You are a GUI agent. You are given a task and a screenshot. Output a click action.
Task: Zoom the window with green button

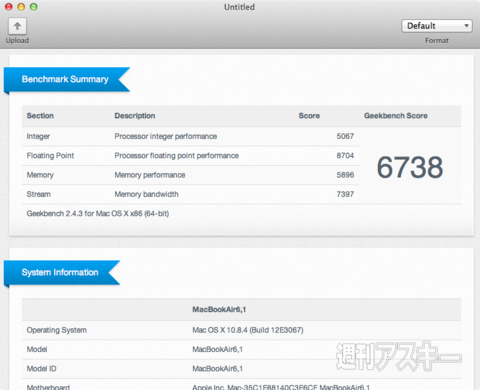coord(34,7)
